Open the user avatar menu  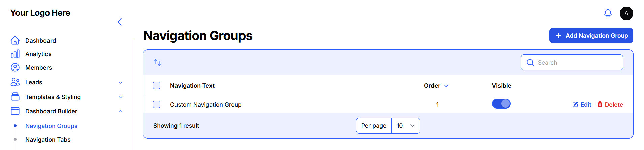point(626,13)
